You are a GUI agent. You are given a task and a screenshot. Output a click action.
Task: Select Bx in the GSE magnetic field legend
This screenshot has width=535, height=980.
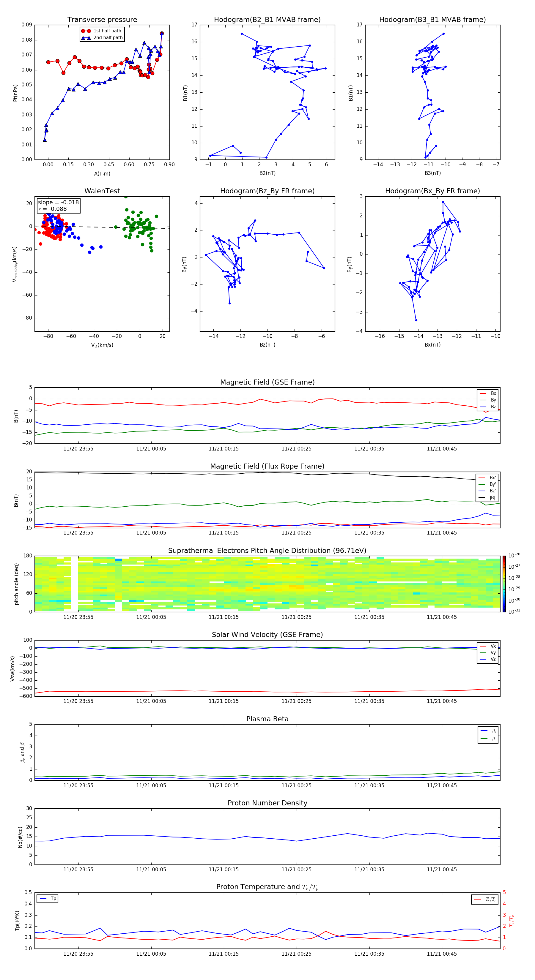point(488,393)
